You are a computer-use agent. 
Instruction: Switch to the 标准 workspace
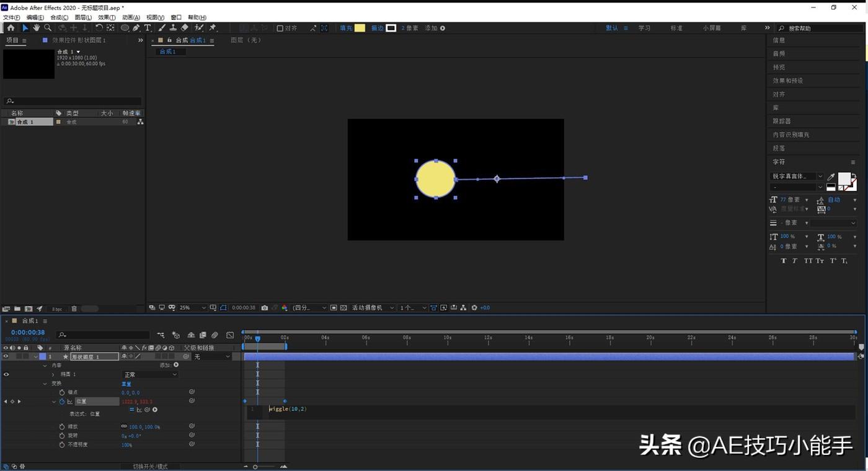point(676,29)
